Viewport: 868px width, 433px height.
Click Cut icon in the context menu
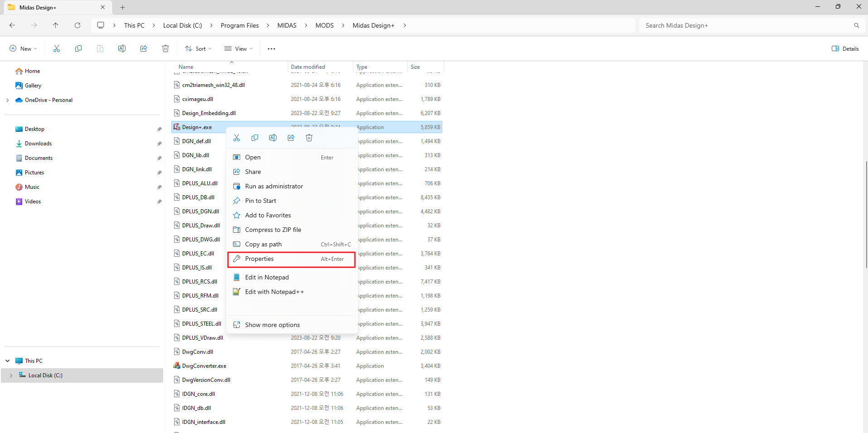coord(237,138)
